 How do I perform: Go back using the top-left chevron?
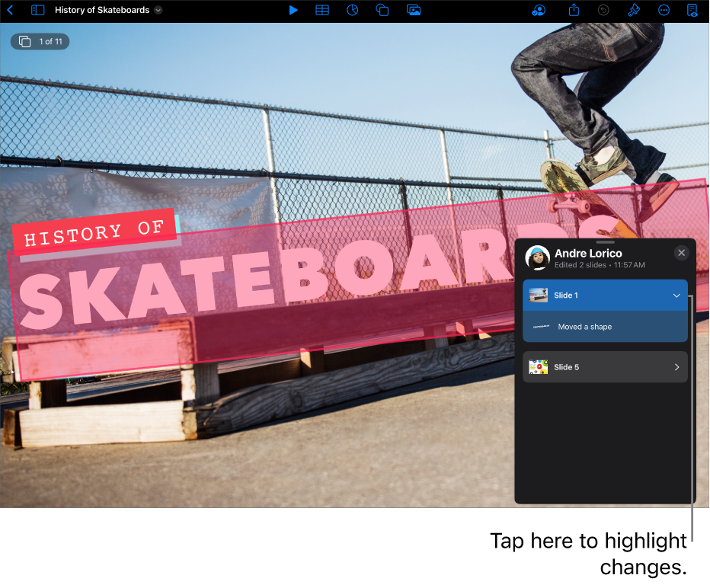(10, 11)
